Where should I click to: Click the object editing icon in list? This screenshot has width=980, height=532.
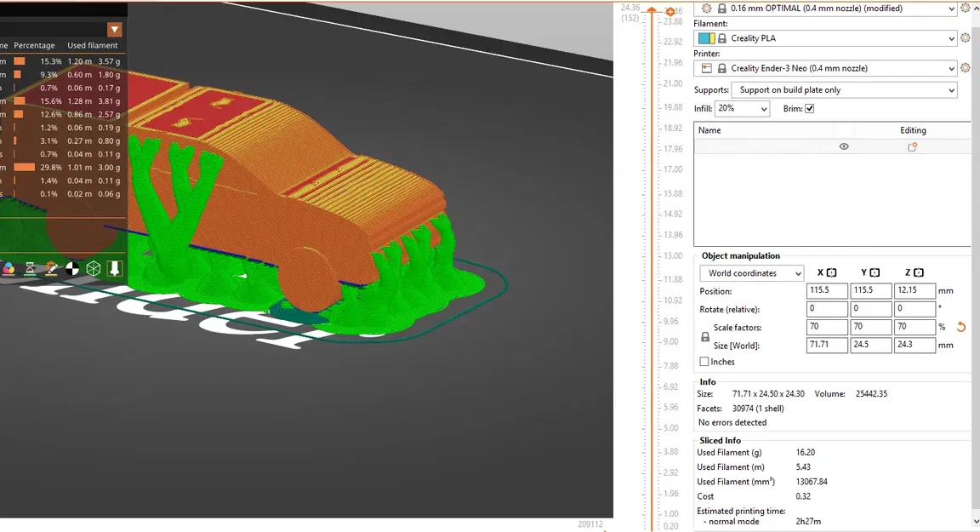coord(913,147)
